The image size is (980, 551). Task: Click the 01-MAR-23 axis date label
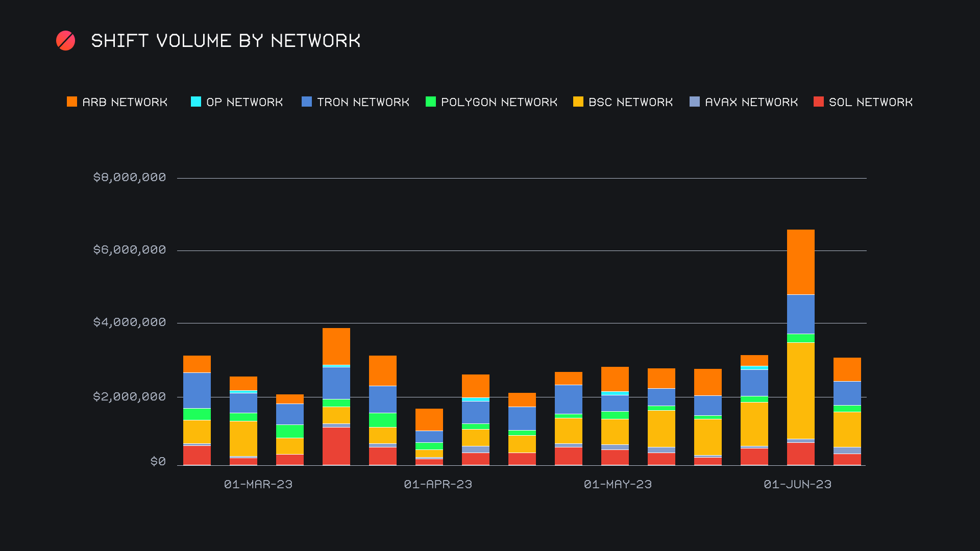(258, 484)
